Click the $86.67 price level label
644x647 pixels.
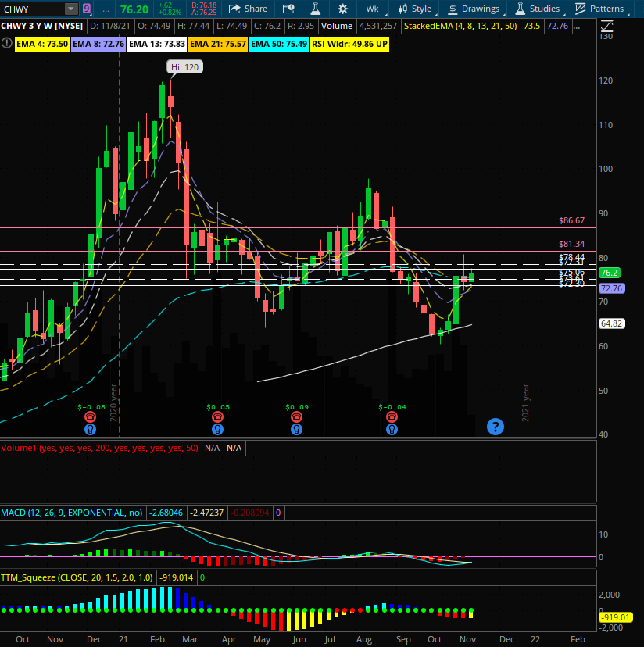pyautogui.click(x=571, y=221)
